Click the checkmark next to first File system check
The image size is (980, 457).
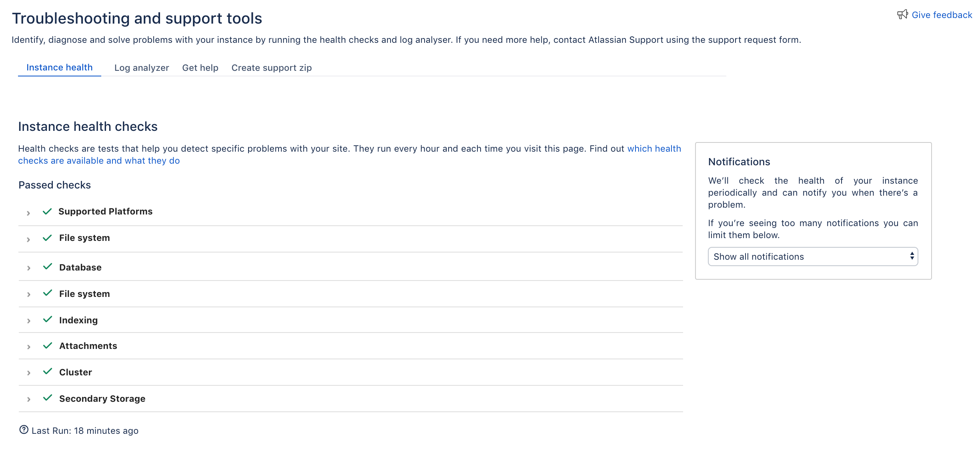click(47, 237)
